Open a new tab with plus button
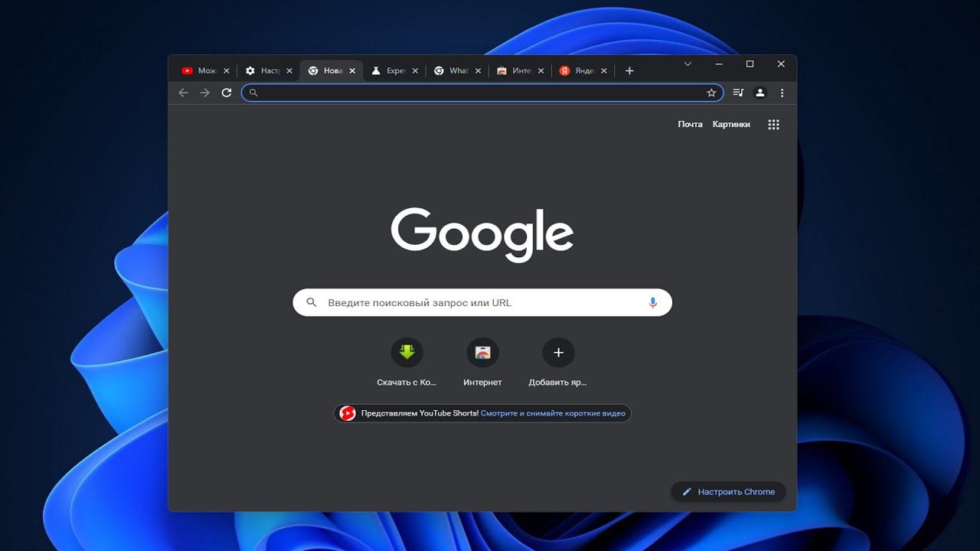Screen dimensions: 980x551 pyautogui.click(x=629, y=70)
